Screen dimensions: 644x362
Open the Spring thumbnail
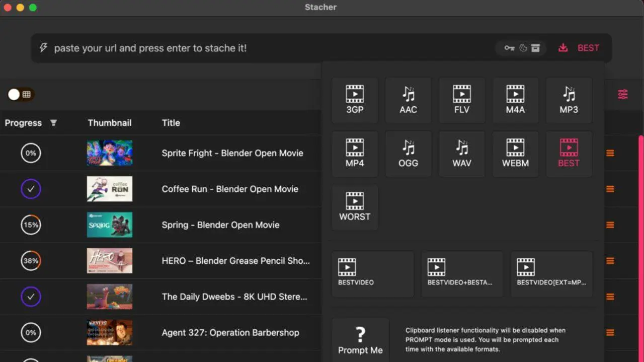(110, 225)
